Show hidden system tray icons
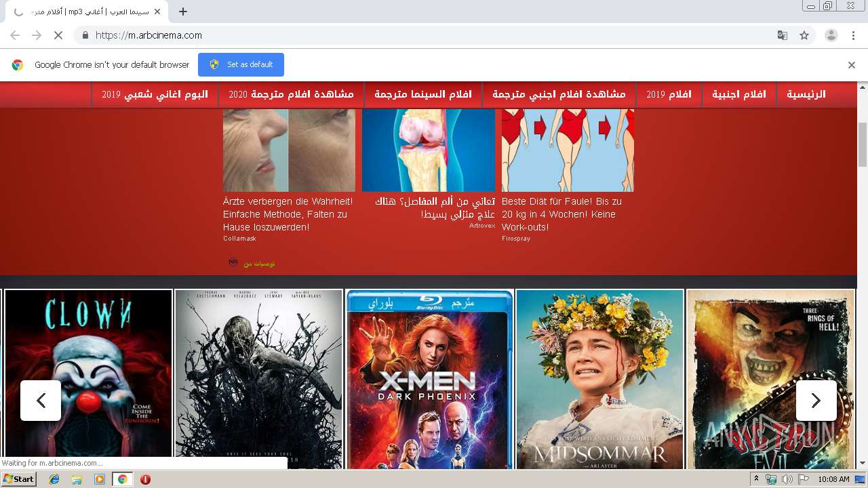Viewport: 868px width, 488px height. tap(757, 479)
